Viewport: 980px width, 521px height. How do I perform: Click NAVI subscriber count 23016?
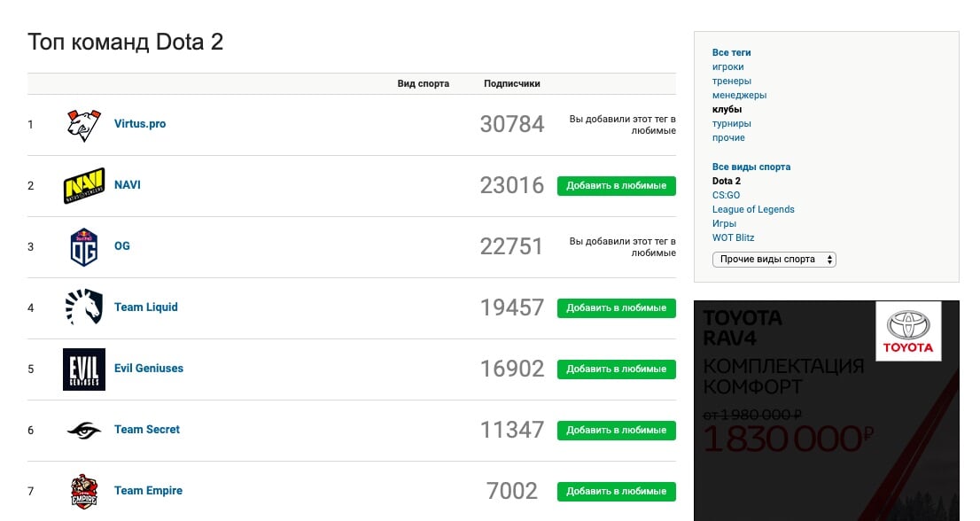(512, 185)
